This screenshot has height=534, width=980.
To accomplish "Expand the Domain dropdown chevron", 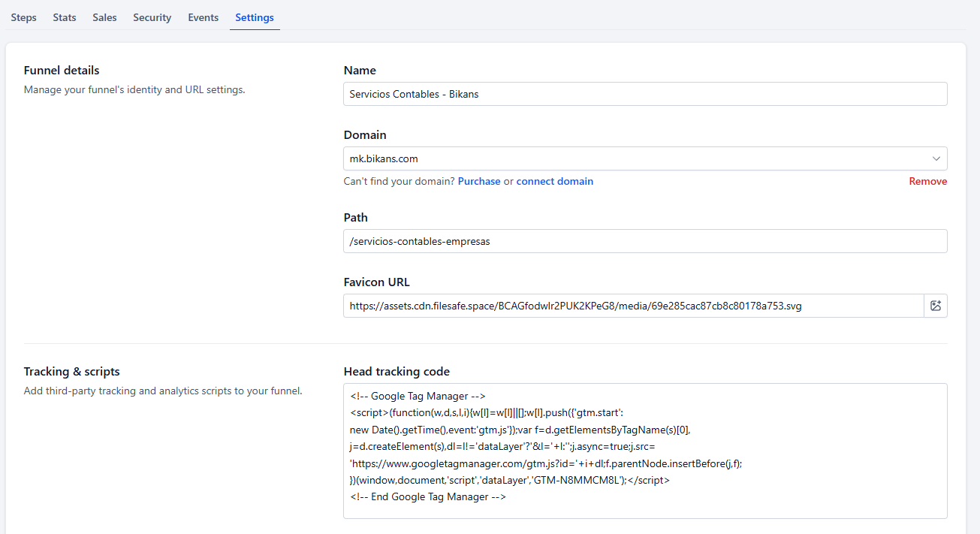I will point(936,158).
